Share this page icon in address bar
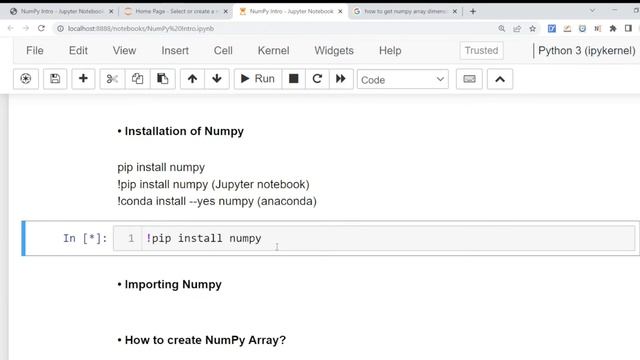The image size is (640, 360). [517, 28]
